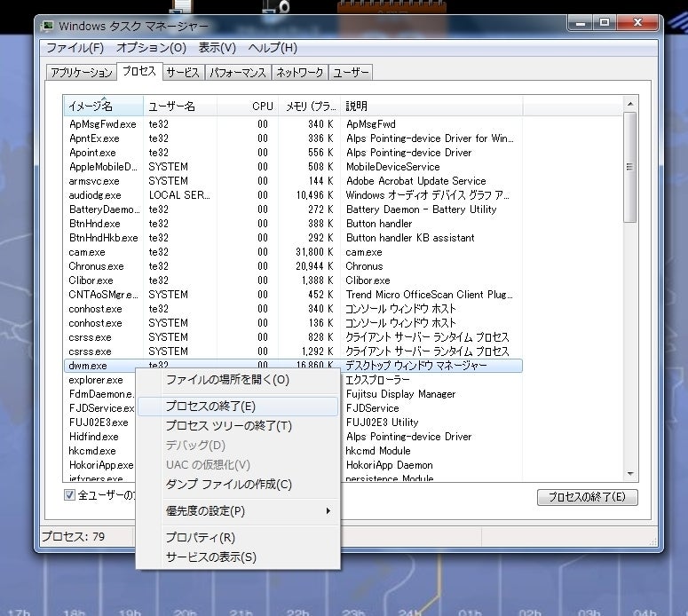Click the process list scroll up arrow
This screenshot has width=688, height=616.
[630, 104]
